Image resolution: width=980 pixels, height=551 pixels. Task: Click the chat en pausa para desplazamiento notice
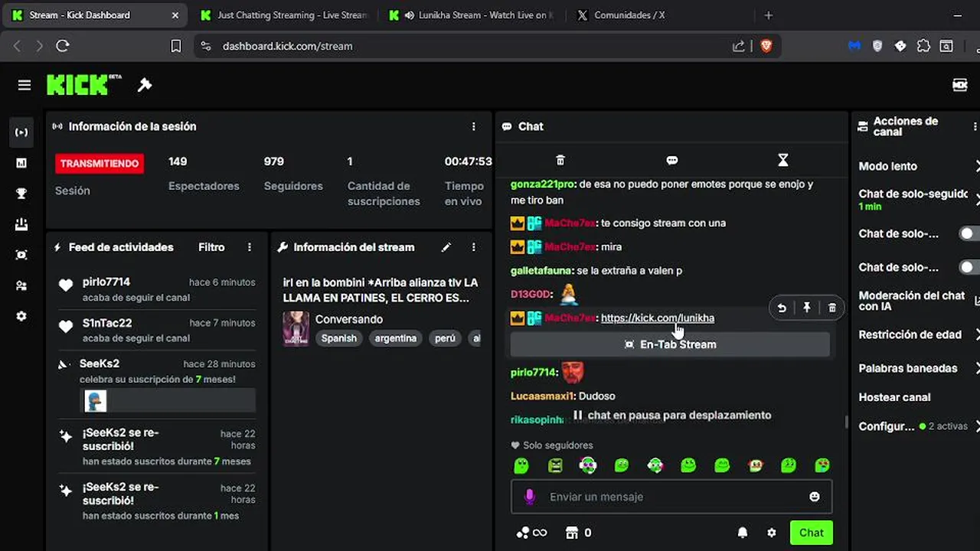[671, 416]
